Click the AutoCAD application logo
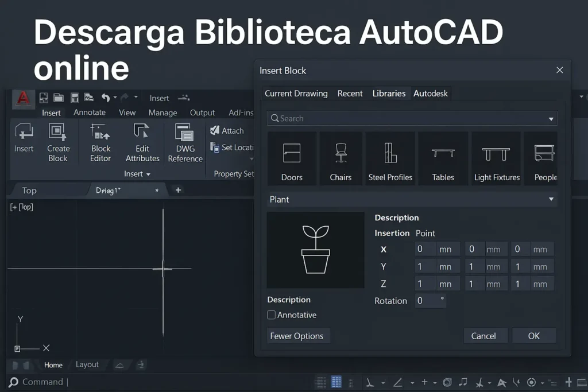This screenshot has height=392, width=588. click(x=22, y=98)
